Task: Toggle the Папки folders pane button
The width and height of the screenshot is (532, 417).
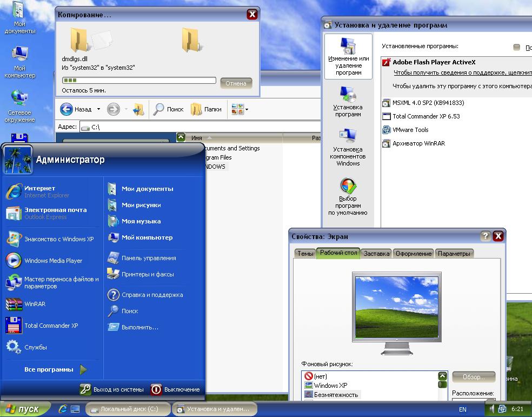Action: point(207,109)
